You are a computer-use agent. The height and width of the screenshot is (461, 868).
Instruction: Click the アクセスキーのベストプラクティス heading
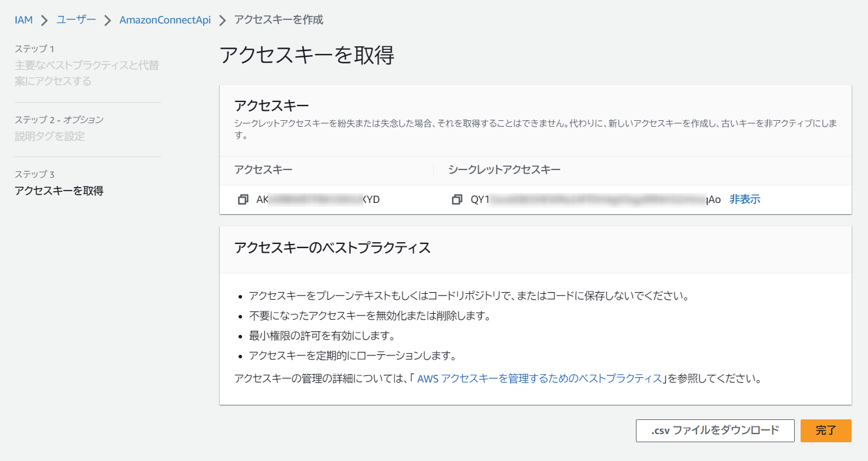point(332,248)
